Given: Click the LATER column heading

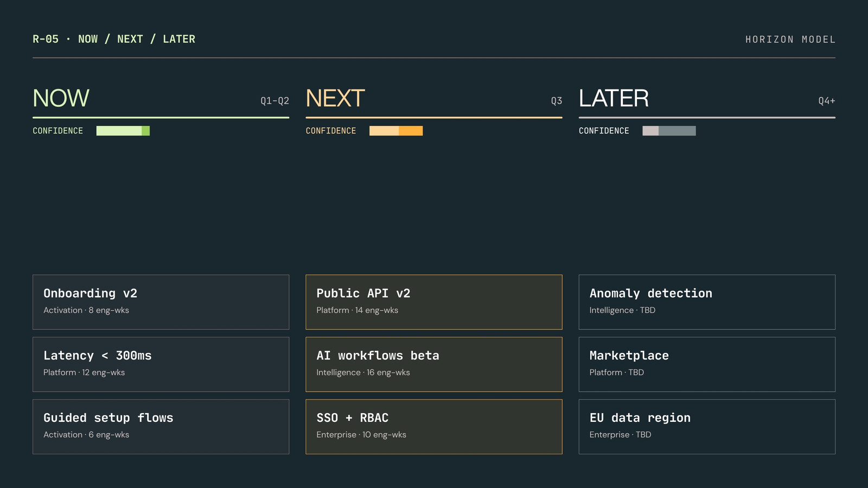Looking at the screenshot, I should pos(614,98).
